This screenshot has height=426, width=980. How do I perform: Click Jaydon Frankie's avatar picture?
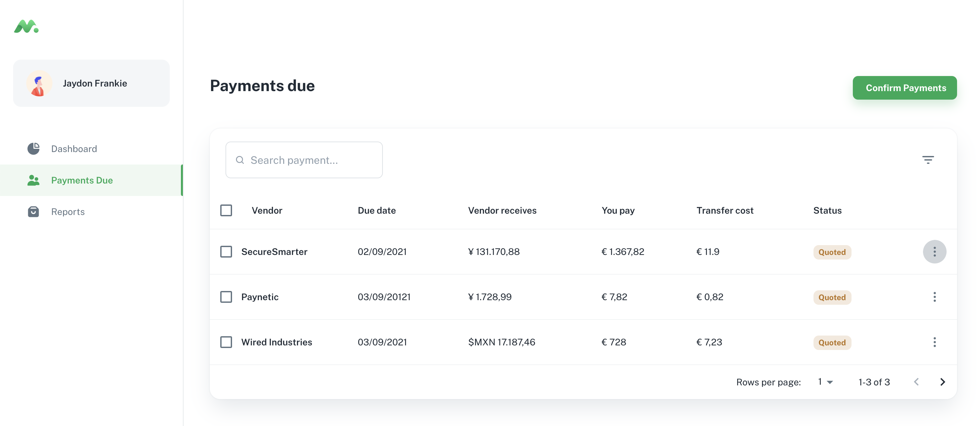(x=39, y=83)
